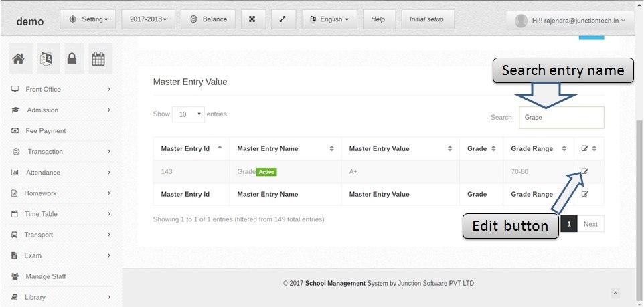
Task: Open the user account dropdown
Action: pyautogui.click(x=571, y=21)
